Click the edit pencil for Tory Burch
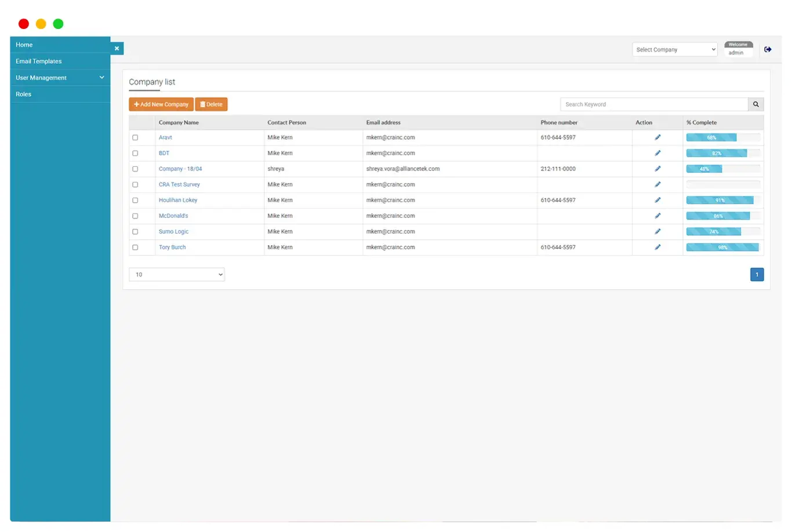792x532 pixels. point(657,247)
